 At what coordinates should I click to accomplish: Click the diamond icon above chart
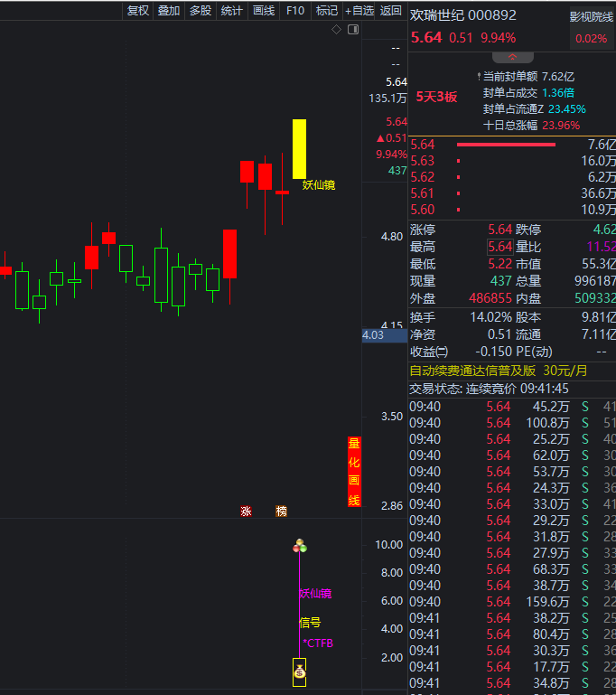pos(337,30)
